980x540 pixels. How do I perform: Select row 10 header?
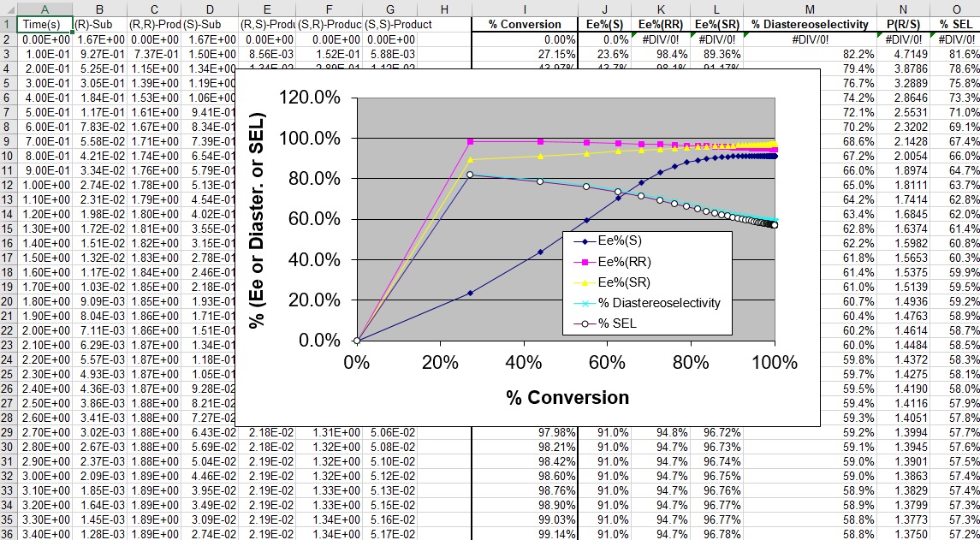click(x=9, y=157)
